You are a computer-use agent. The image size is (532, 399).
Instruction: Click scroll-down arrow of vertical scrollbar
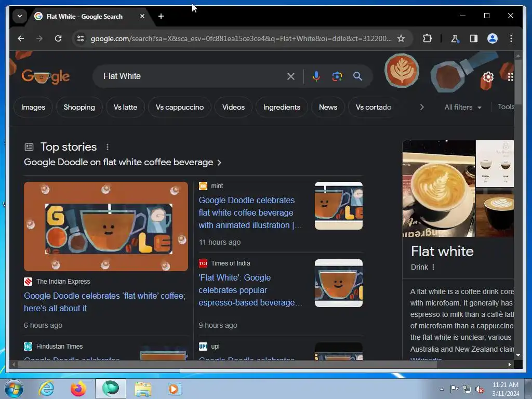click(518, 355)
